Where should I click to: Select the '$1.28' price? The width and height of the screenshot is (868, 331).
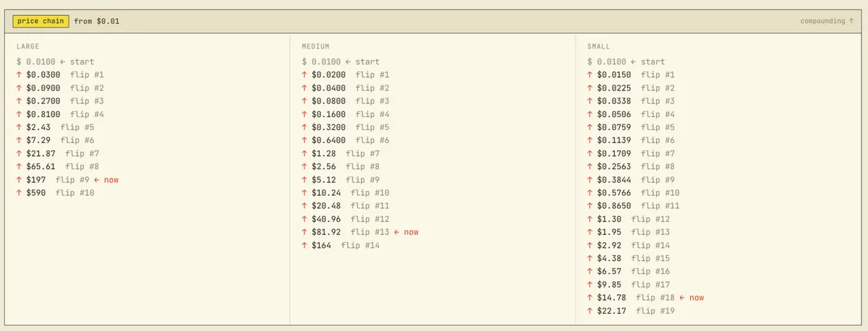point(323,153)
